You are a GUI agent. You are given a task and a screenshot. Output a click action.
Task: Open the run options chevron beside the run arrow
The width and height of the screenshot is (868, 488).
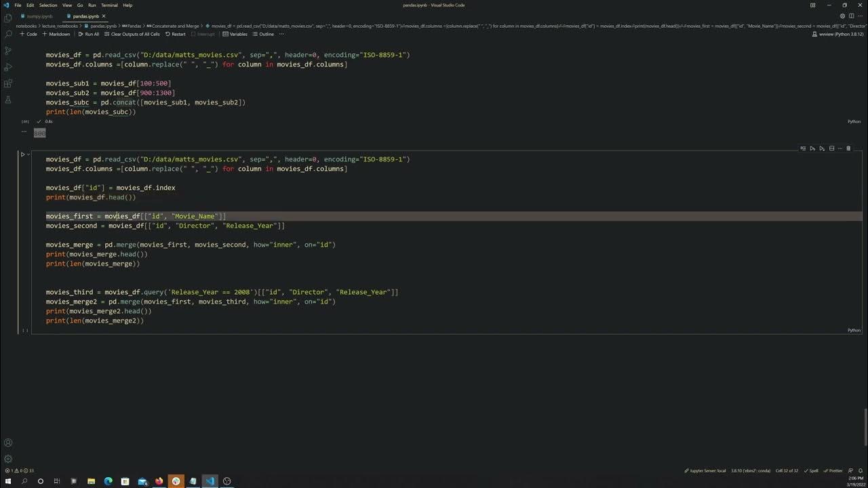(x=28, y=155)
